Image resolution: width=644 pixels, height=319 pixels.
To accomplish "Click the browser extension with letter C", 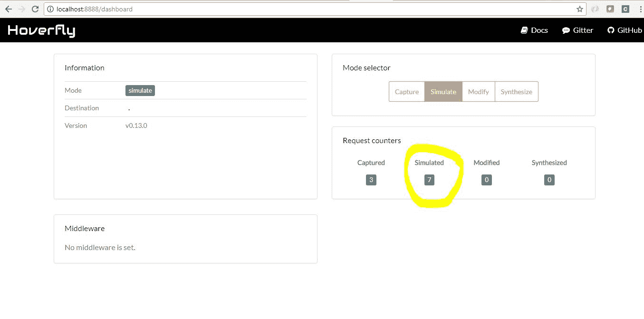I will pyautogui.click(x=625, y=9).
